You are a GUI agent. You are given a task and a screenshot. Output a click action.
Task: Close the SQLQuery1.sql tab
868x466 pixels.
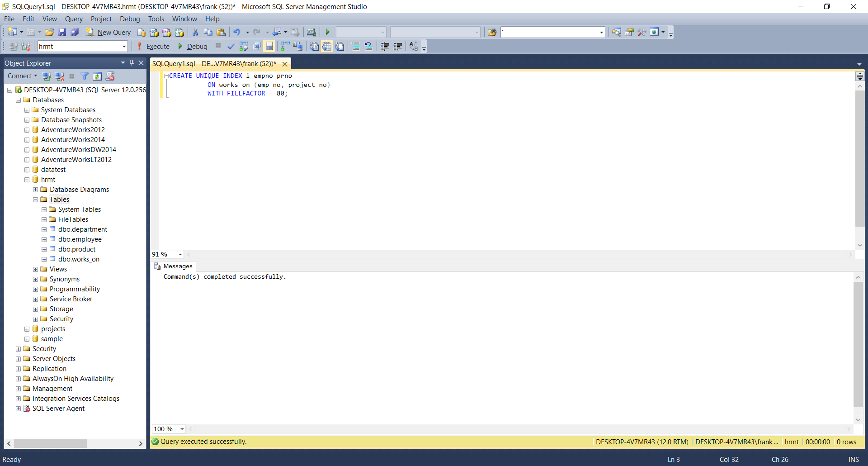point(285,64)
